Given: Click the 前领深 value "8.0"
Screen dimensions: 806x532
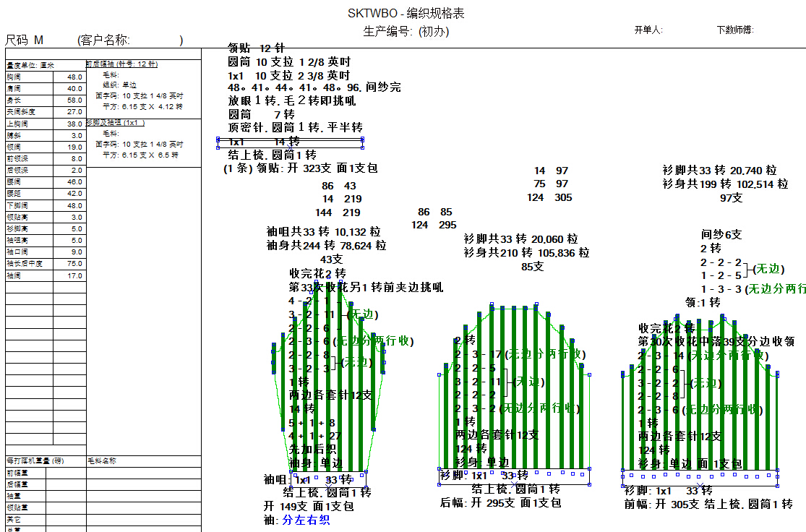Looking at the screenshot, I should [x=77, y=159].
